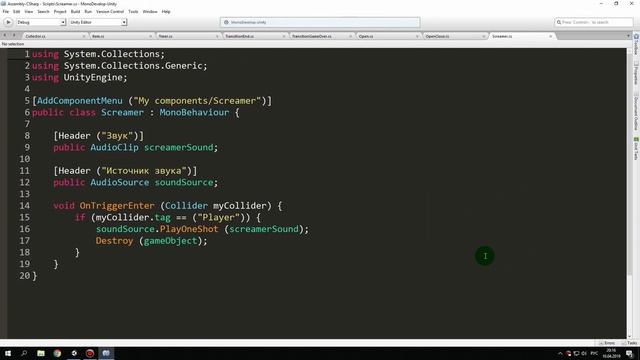The height and width of the screenshot is (360, 640).
Task: Open the Windows Start menu
Action: point(8,353)
